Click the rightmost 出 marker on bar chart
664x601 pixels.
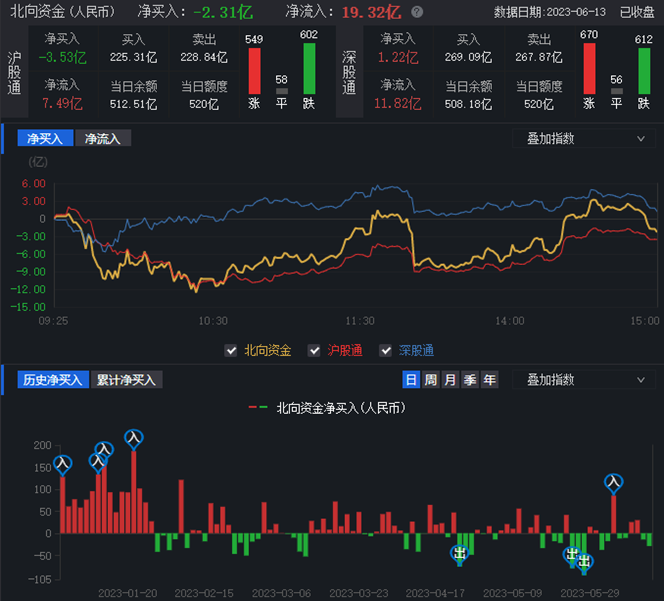pos(585,562)
